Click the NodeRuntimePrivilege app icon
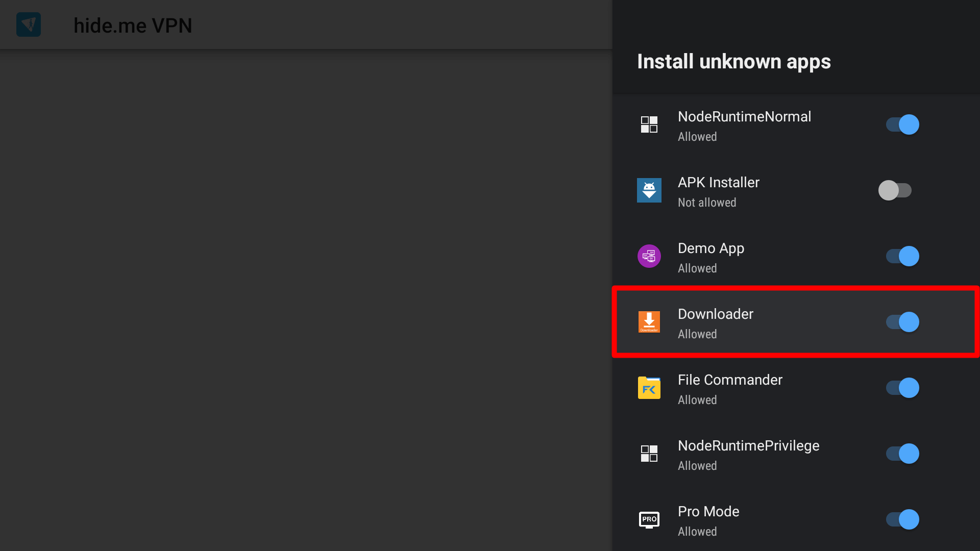This screenshot has height=551, width=980. click(x=649, y=454)
